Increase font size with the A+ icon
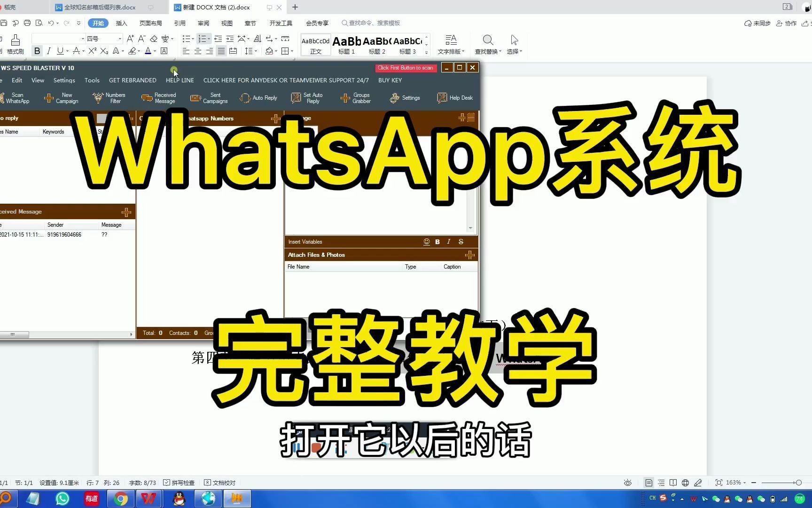 (x=130, y=39)
